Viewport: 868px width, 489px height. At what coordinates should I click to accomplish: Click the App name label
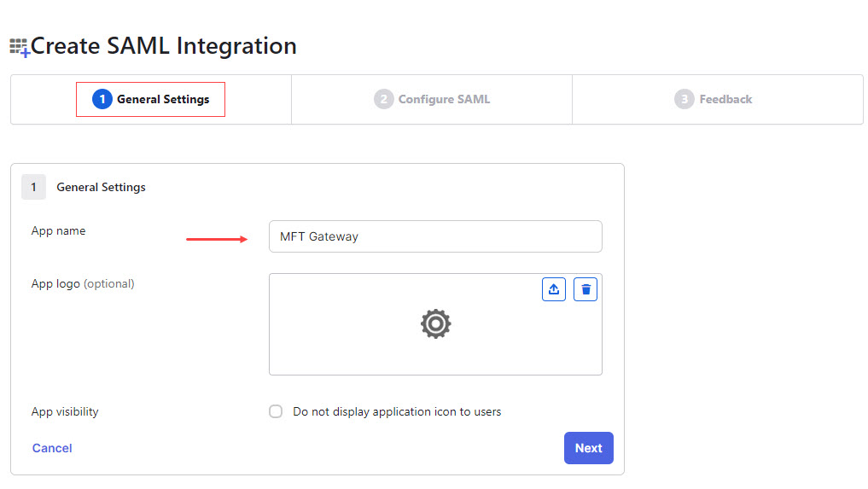[x=59, y=231]
